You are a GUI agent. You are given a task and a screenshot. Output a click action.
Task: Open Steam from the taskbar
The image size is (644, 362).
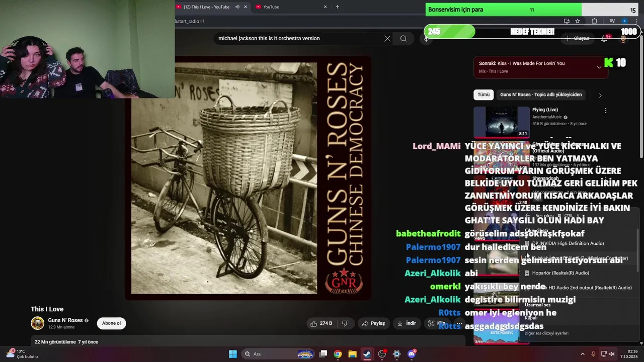click(367, 354)
